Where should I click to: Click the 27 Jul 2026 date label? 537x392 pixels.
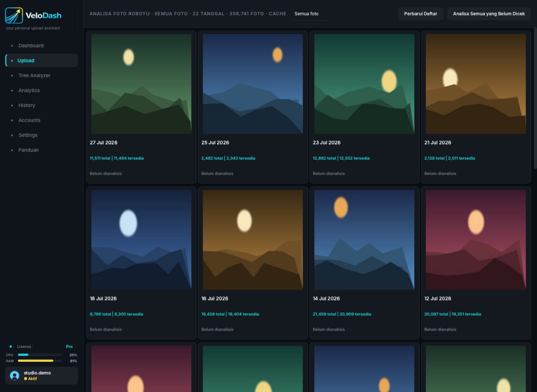[x=104, y=143]
